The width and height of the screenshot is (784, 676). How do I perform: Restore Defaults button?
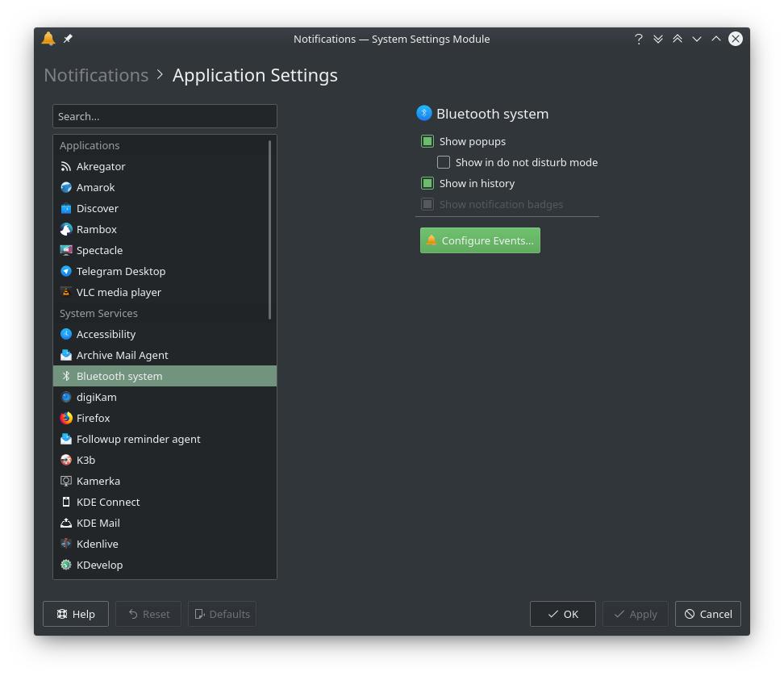point(222,614)
